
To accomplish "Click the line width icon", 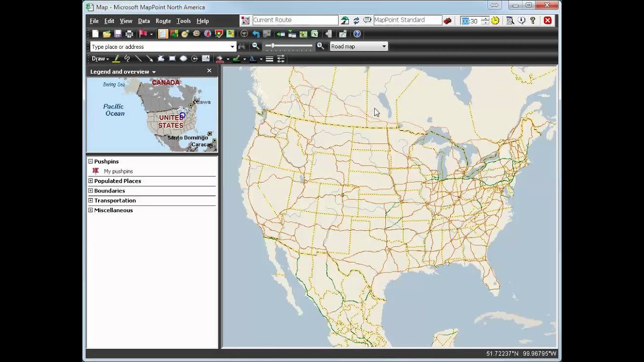I will [x=270, y=59].
